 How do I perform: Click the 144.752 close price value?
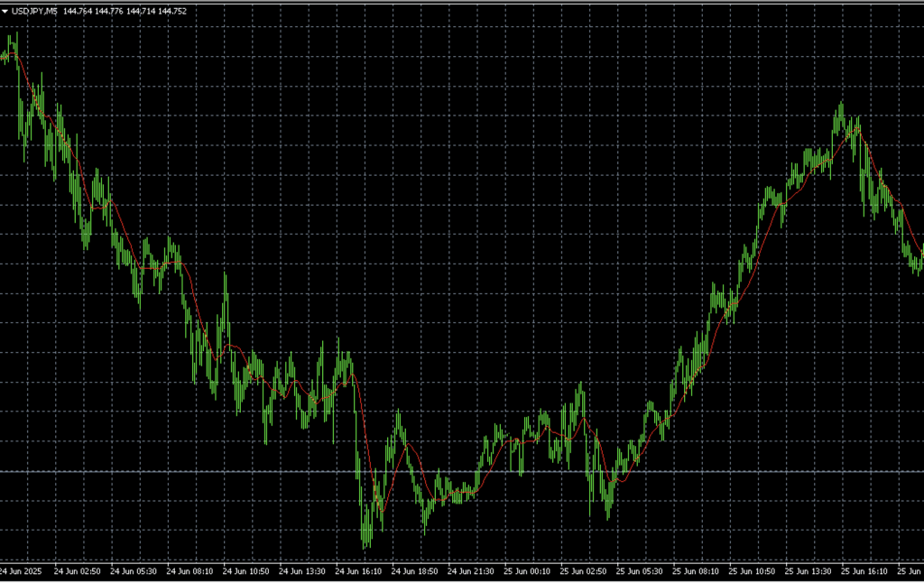(171, 11)
